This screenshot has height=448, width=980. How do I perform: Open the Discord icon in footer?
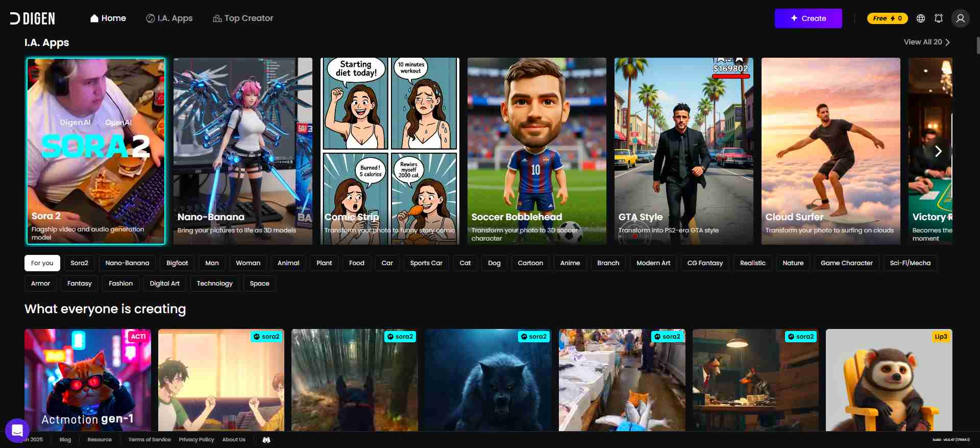pyautogui.click(x=266, y=440)
